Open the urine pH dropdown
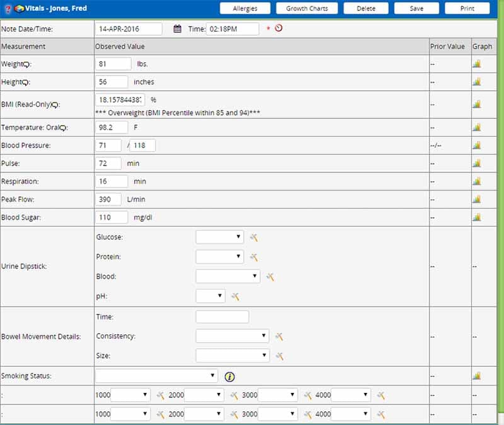 coord(210,296)
